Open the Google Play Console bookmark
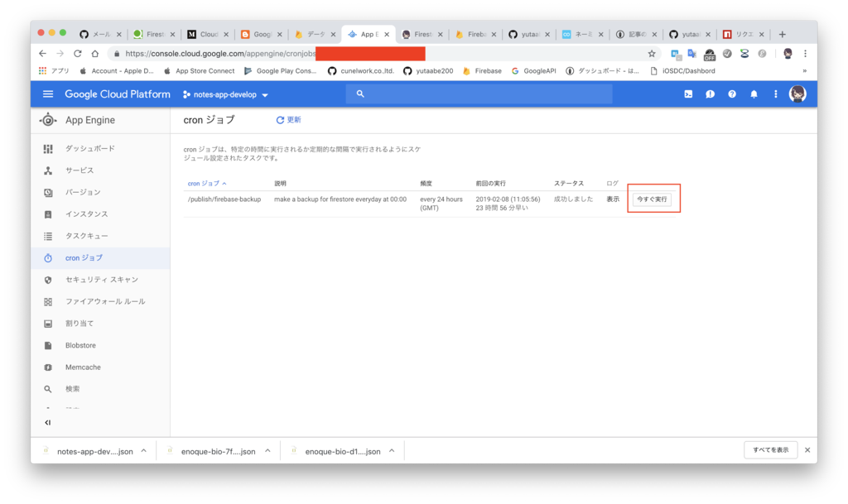The height and width of the screenshot is (504, 848). coord(280,71)
